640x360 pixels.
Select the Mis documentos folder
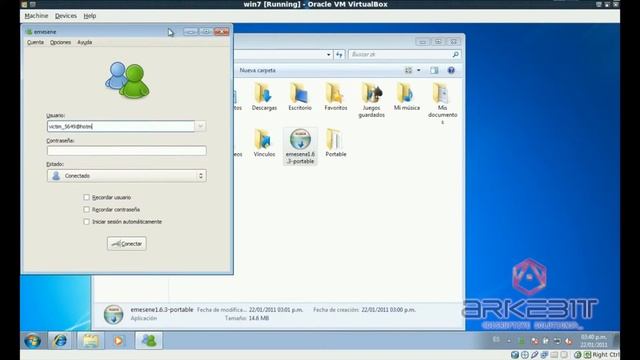pyautogui.click(x=442, y=103)
